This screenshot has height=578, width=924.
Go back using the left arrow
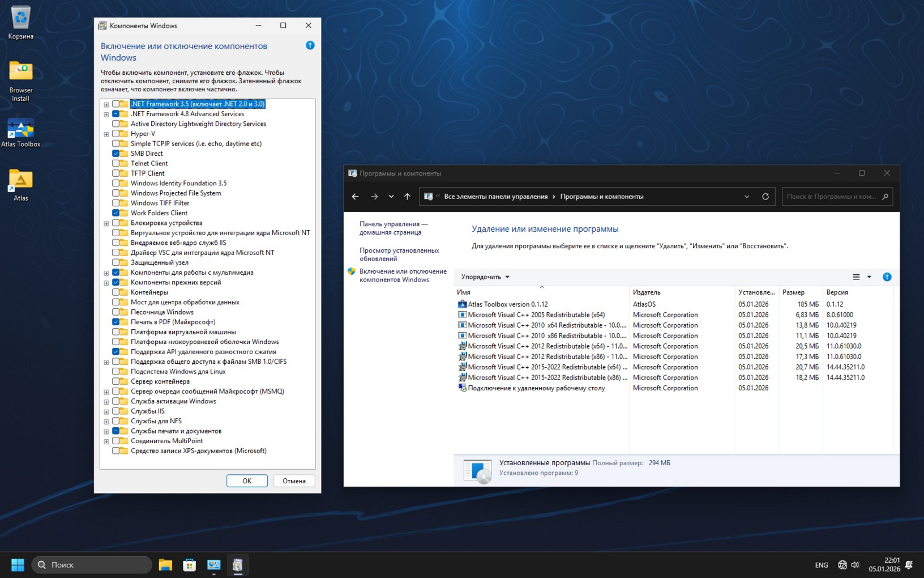(x=355, y=197)
